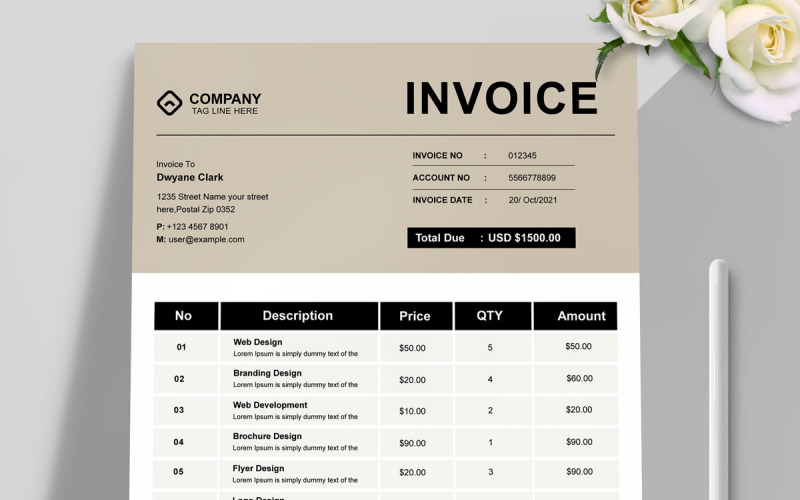This screenshot has width=800, height=500.
Task: Select the Web Design row description
Action: click(x=295, y=347)
